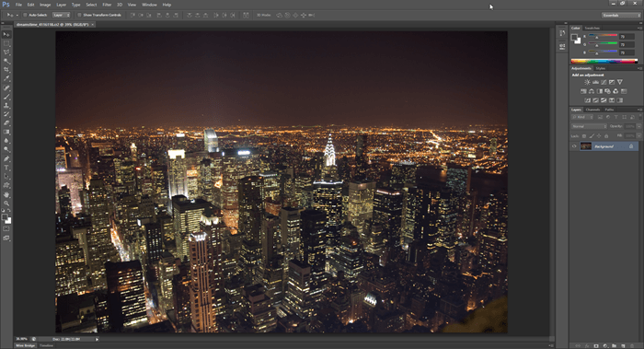Toggle Lock transparent pixels button
Viewport: 644px width, 349px height.
point(584,136)
